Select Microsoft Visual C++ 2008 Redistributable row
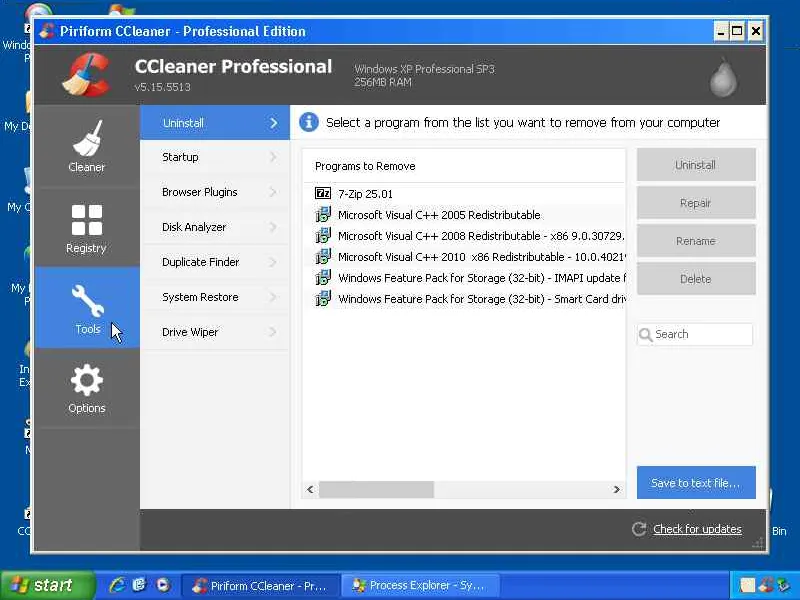 463,236
